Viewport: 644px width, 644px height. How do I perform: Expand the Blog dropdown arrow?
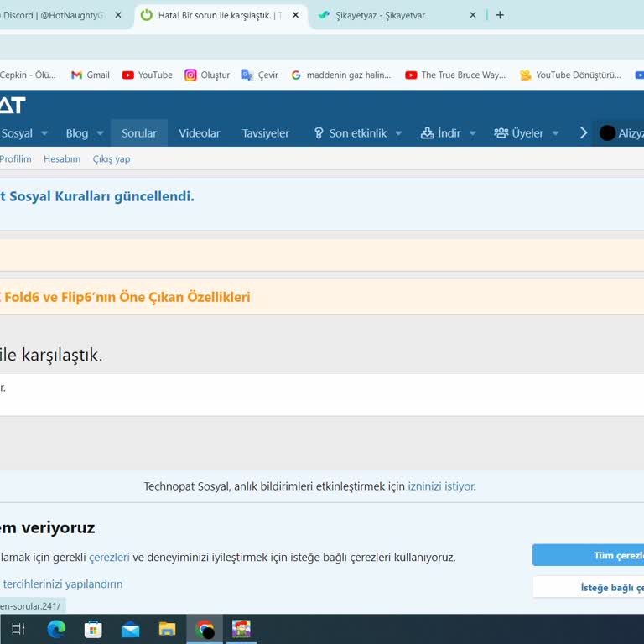coord(100,133)
